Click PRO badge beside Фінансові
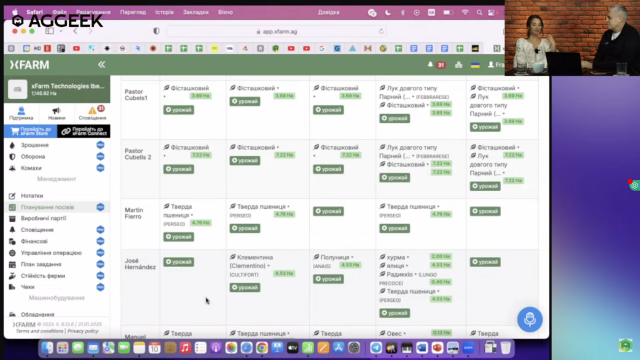This screenshot has width=640, height=360. tap(100, 241)
